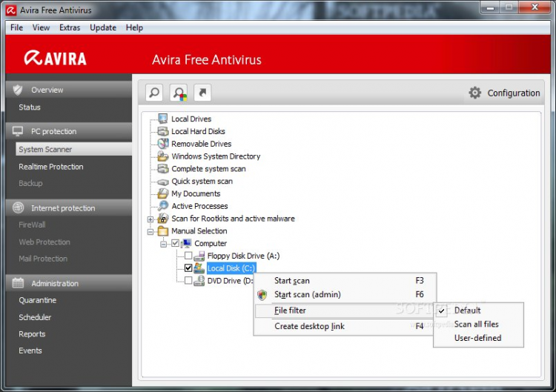Open the File filter submenu
The image size is (556, 392).
344,310
